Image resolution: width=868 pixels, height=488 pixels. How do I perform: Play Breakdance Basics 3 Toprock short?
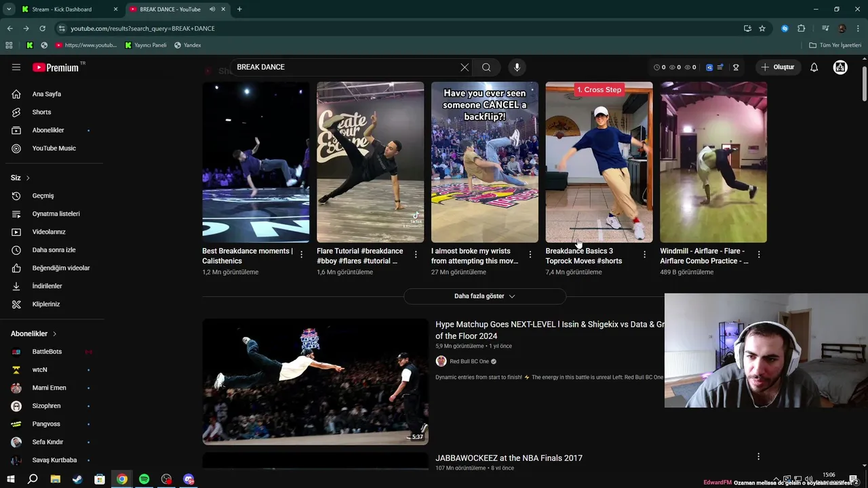[599, 162]
